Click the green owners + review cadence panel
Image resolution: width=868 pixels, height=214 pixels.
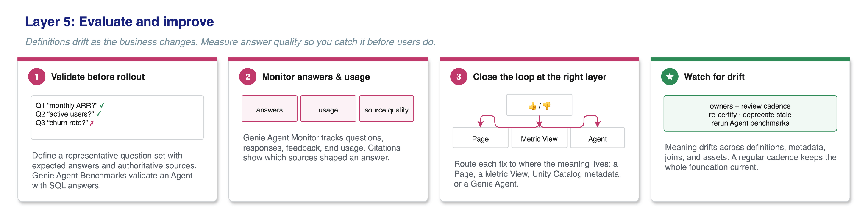click(750, 113)
